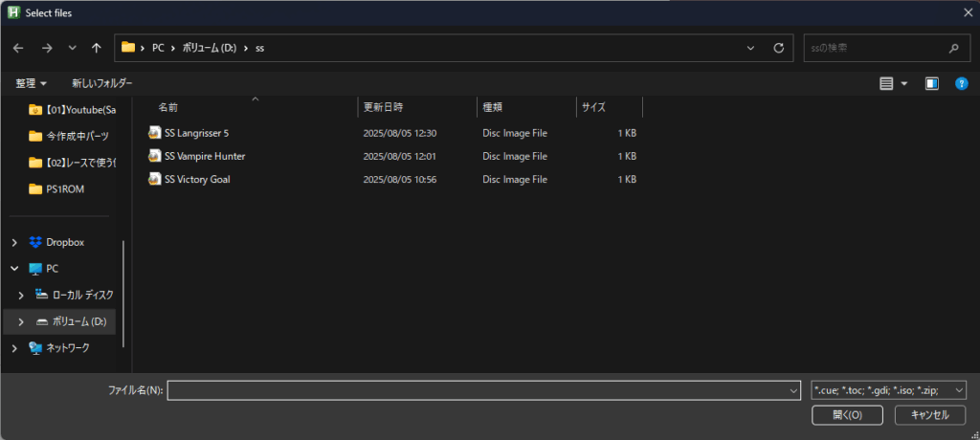
Task: Go up one folder level
Action: pyautogui.click(x=97, y=48)
